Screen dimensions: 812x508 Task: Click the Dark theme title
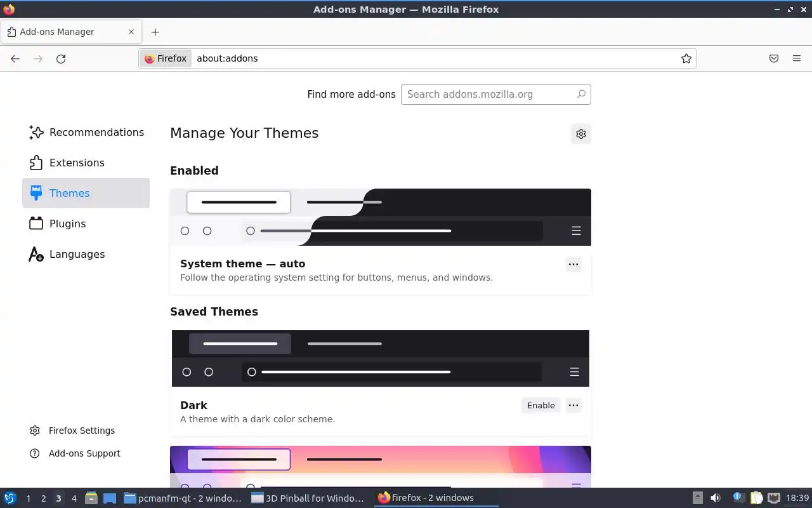[193, 405]
